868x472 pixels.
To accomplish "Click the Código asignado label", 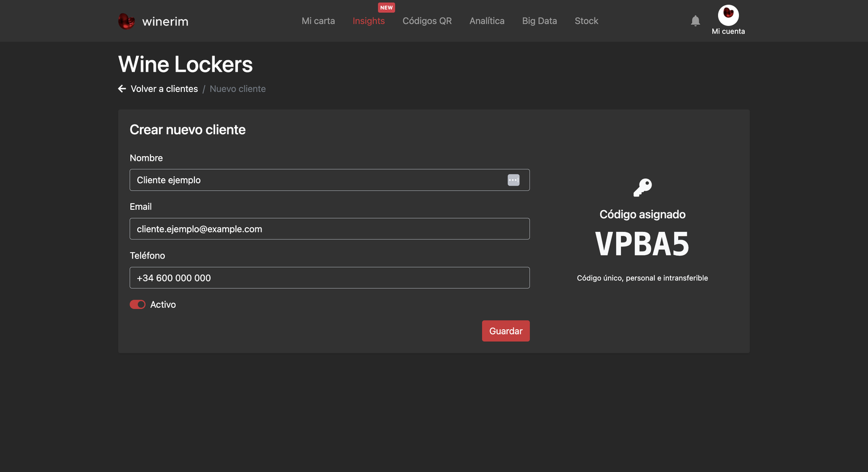I will pyautogui.click(x=642, y=214).
